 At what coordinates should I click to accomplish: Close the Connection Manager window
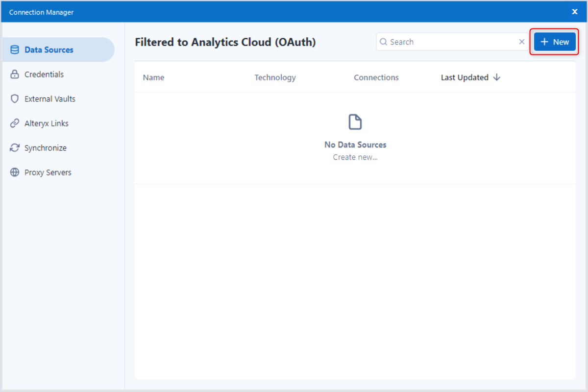pos(575,12)
